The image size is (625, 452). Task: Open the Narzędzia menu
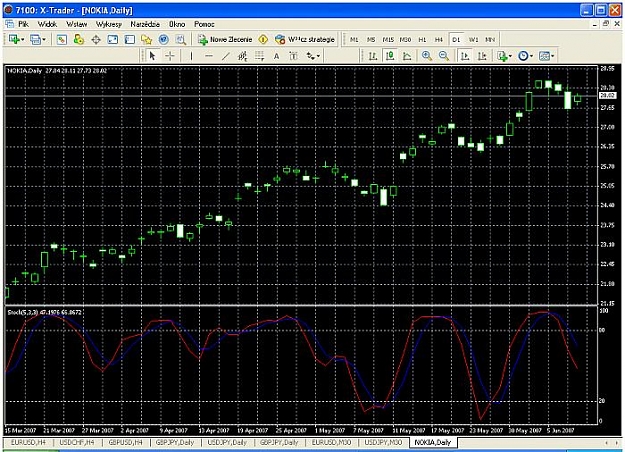coord(145,24)
